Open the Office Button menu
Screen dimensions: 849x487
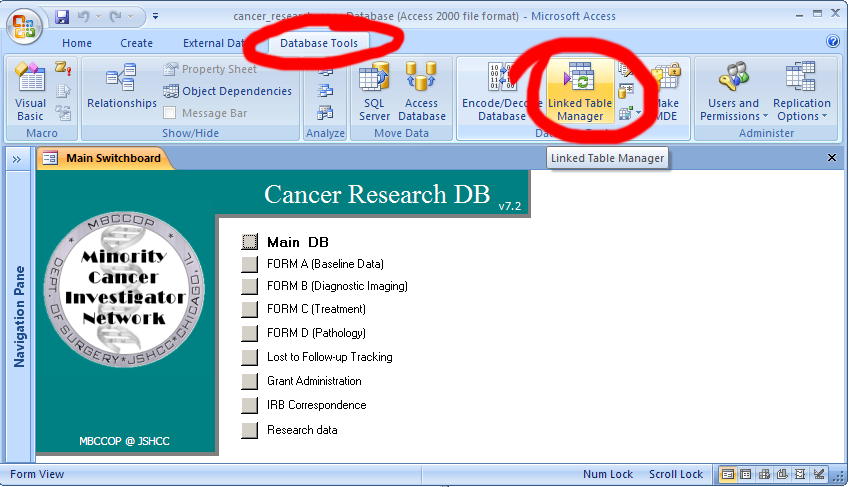(24, 27)
